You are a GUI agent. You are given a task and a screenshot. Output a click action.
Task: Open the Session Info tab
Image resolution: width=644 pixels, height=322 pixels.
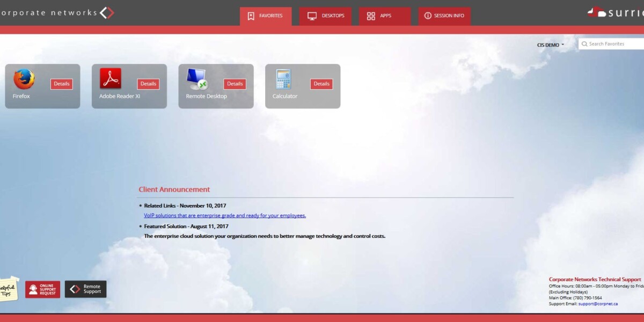[444, 16]
